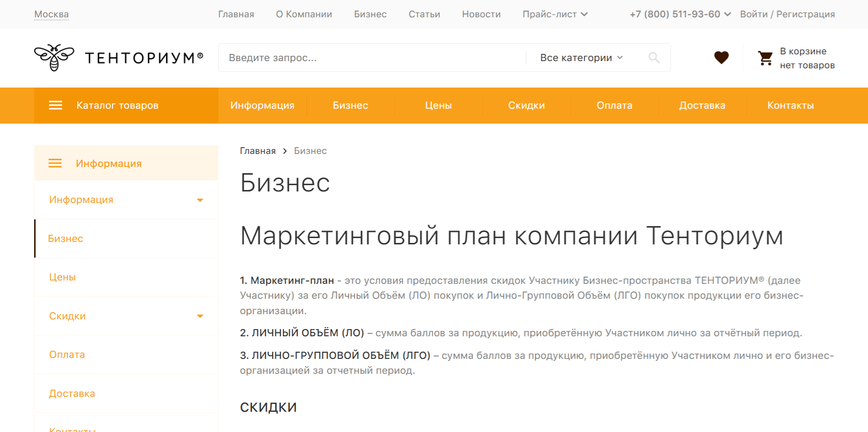The height and width of the screenshot is (432, 868).
Task: Click bold text 2. ЛИЧНЫЙ ОБЪЁМ (ЛО)
Action: click(302, 333)
